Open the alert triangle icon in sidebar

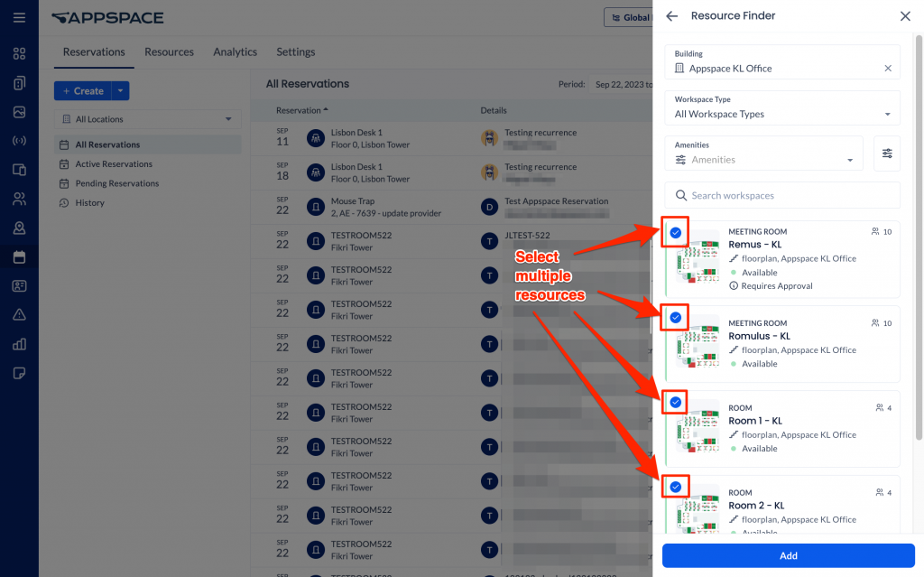pos(20,314)
